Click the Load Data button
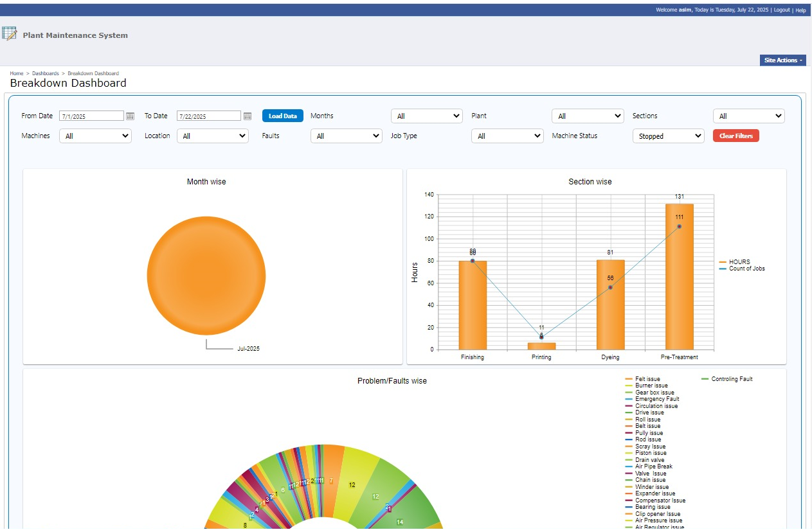The width and height of the screenshot is (812, 532). click(282, 116)
